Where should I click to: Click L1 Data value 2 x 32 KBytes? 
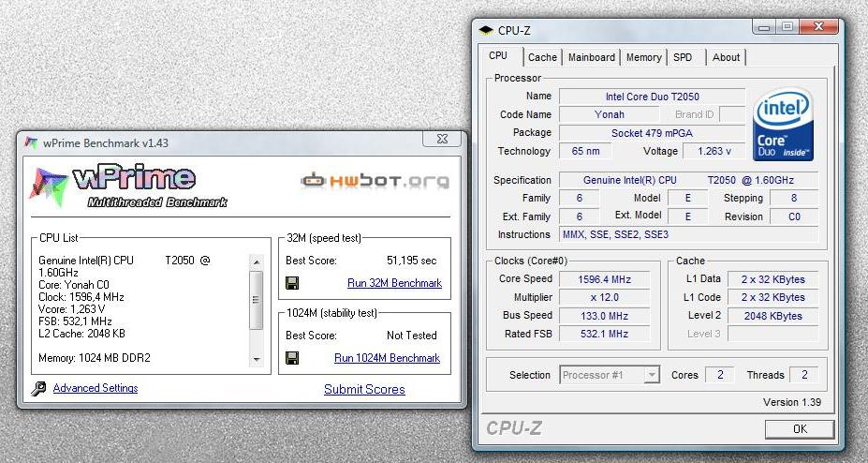772,279
